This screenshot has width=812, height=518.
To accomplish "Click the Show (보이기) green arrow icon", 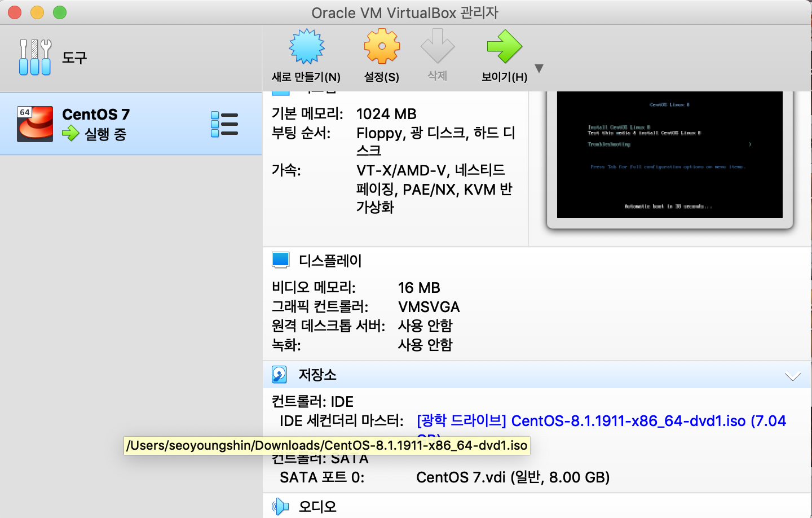I will (505, 46).
